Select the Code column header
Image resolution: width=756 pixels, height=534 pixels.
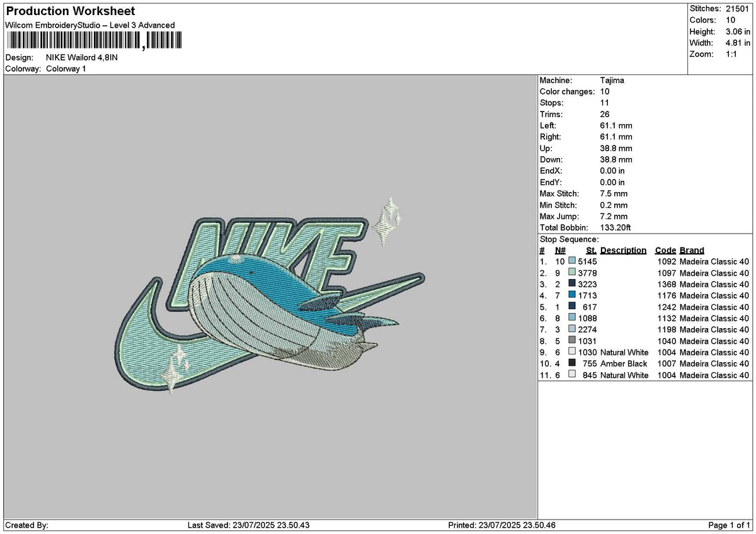coord(665,251)
